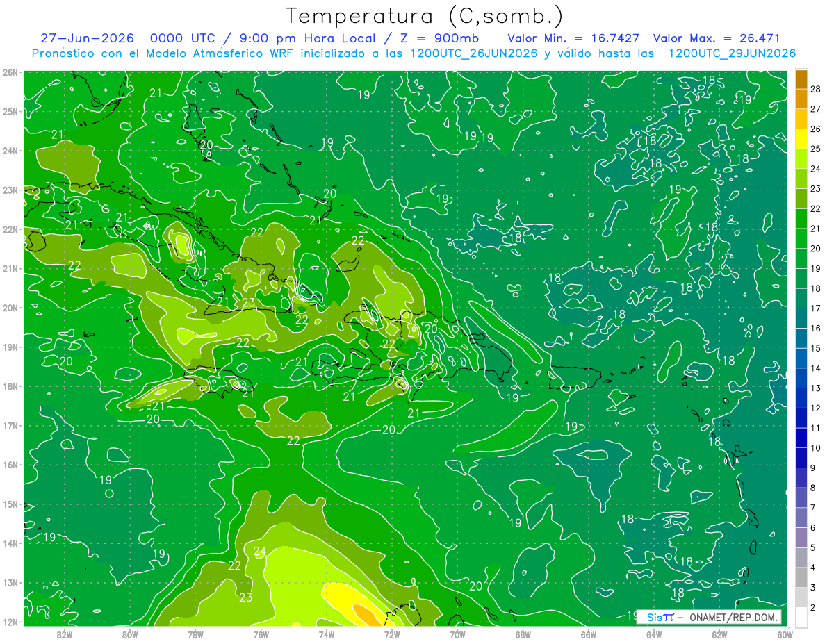Click the "25" label on color scale
Screen dimensions: 834x644
[x=815, y=149]
